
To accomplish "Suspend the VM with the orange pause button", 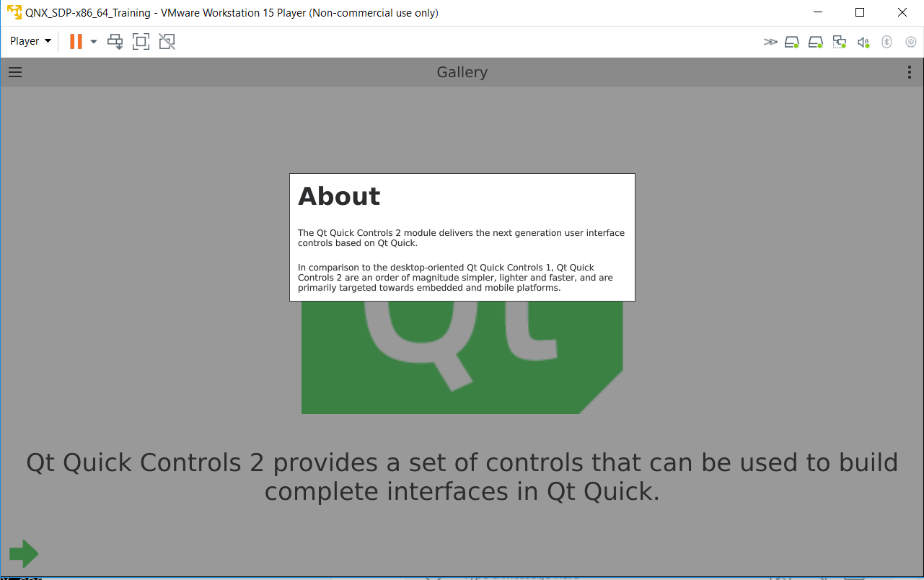I will click(x=76, y=41).
